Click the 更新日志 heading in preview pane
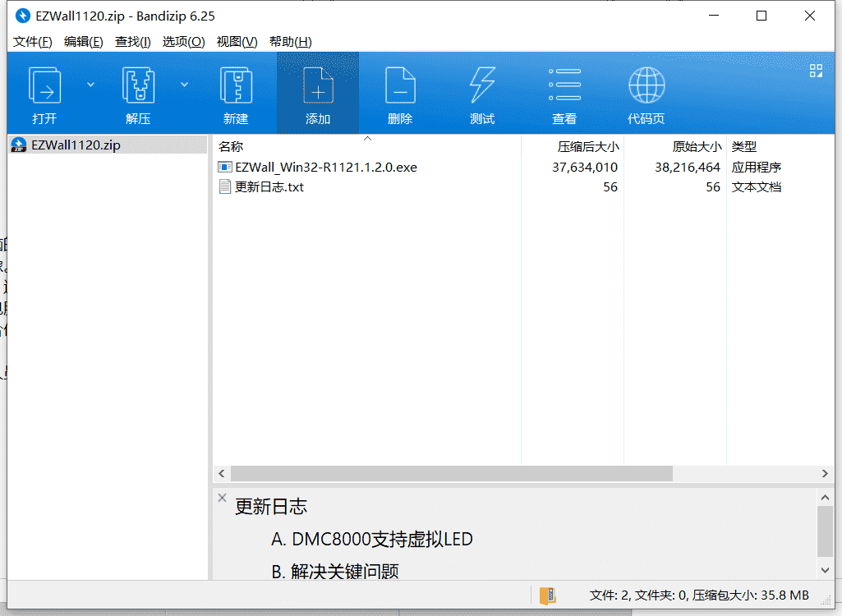This screenshot has height=616, width=842. [x=270, y=507]
